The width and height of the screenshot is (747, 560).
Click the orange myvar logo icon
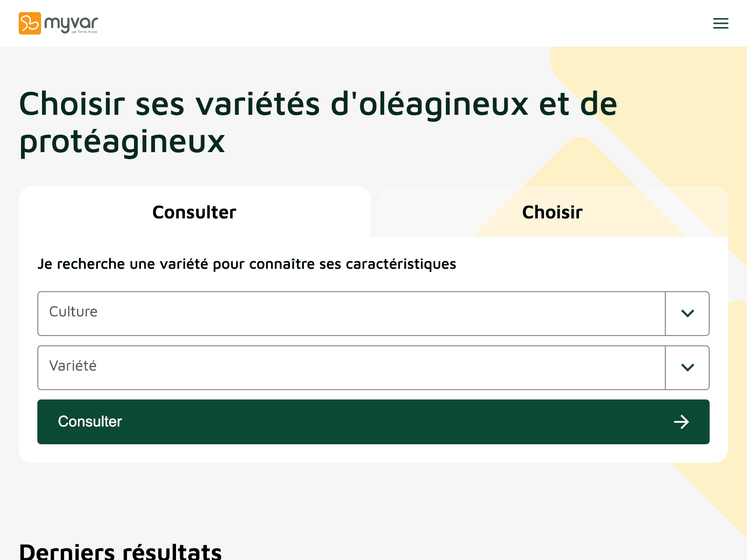pos(29,23)
